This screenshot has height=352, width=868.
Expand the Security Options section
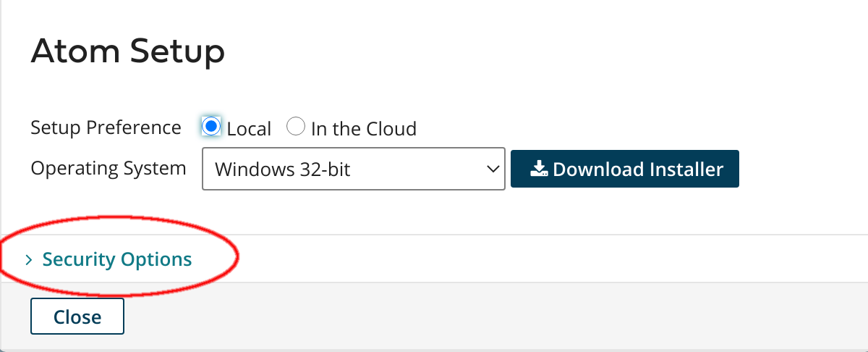pyautogui.click(x=109, y=259)
